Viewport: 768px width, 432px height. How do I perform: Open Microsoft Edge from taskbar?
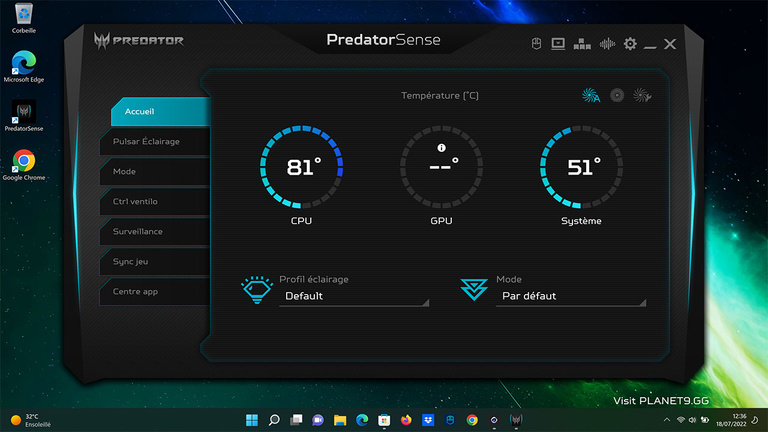click(x=362, y=420)
